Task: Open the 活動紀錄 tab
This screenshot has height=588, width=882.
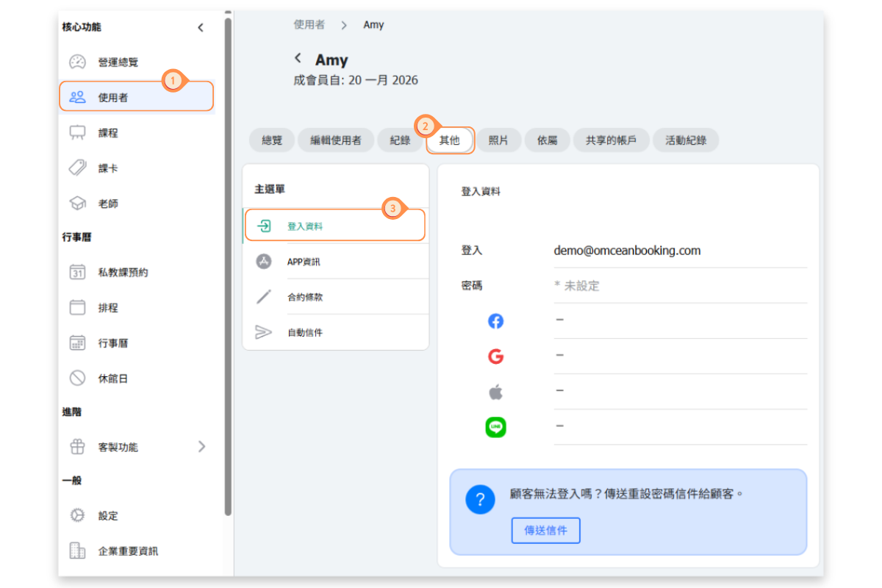Action: tap(685, 140)
